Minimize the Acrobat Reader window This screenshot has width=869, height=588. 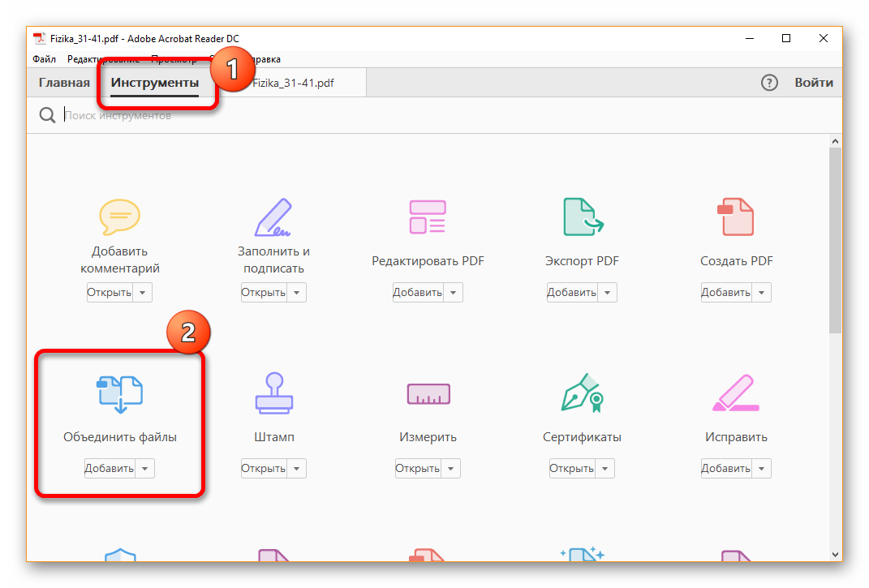[x=750, y=38]
